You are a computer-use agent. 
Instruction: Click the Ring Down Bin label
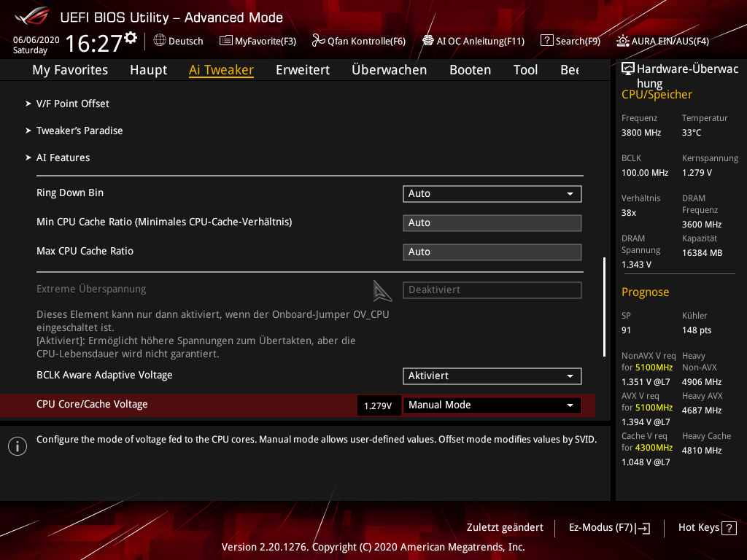pyautogui.click(x=70, y=192)
